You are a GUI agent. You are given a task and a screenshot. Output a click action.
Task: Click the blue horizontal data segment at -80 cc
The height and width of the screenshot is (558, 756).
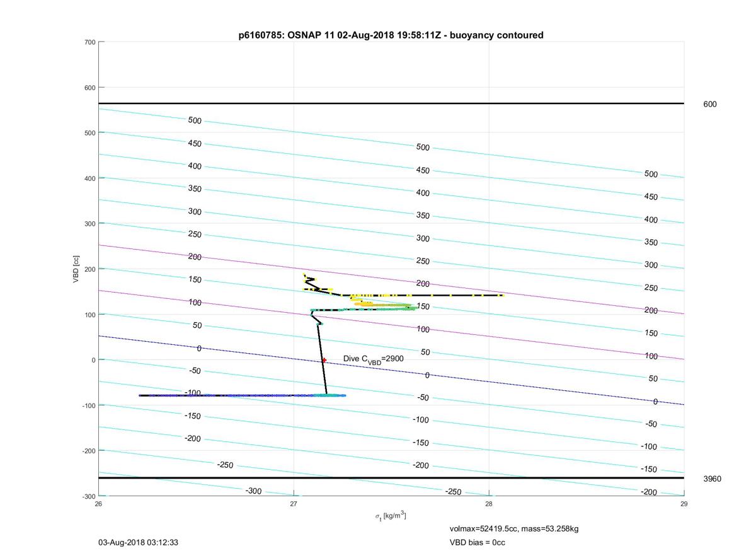pos(243,395)
